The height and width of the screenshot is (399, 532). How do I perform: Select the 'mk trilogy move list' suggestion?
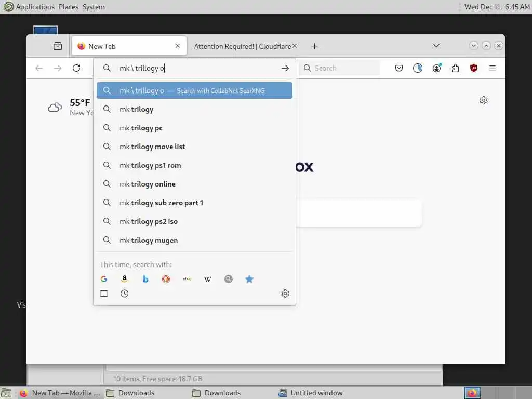194,147
